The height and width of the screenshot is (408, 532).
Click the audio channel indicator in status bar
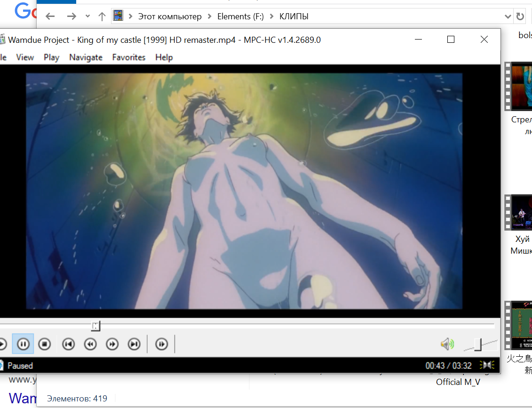[487, 365]
